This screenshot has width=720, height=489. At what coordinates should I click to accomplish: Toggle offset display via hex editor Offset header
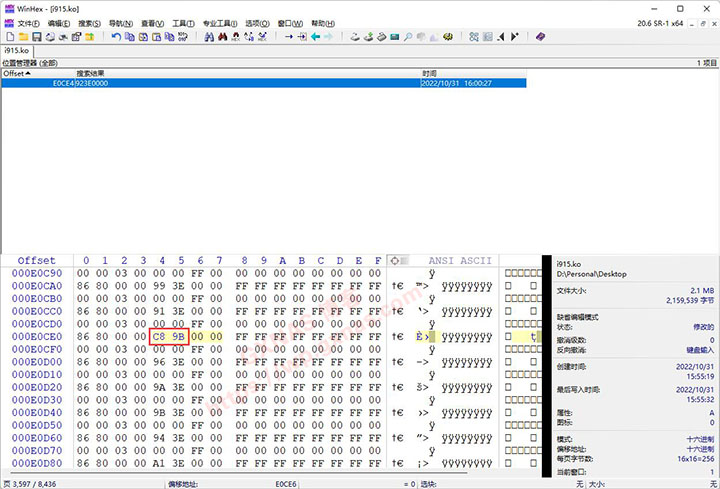click(37, 261)
